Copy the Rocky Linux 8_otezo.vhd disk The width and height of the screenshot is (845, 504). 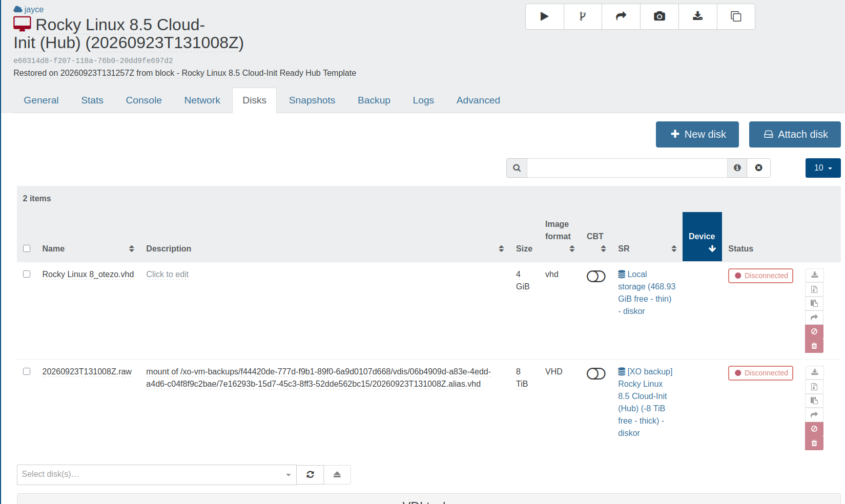tap(814, 303)
